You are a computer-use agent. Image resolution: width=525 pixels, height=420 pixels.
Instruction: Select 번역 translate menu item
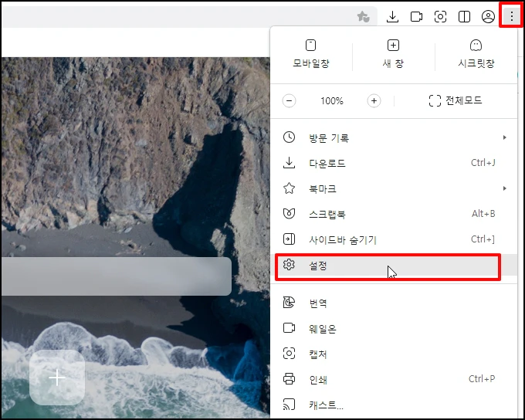pyautogui.click(x=394, y=303)
